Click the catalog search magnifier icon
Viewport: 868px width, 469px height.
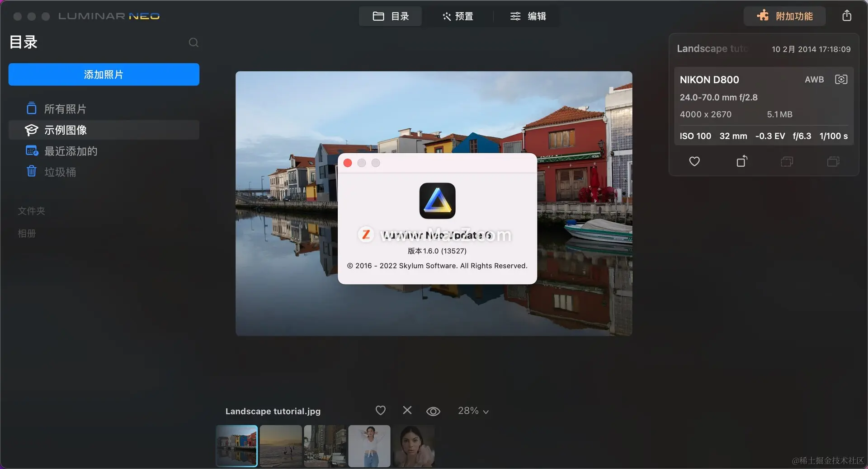pos(193,42)
